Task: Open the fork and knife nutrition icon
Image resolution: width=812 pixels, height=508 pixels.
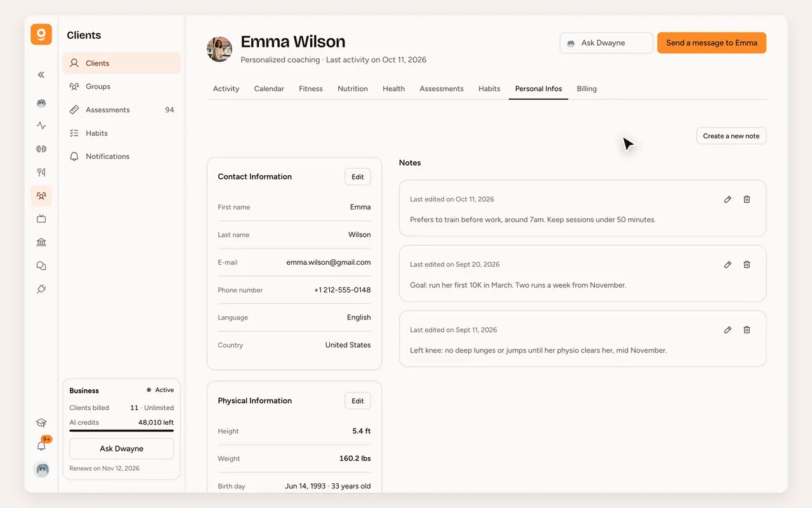Action: click(41, 172)
